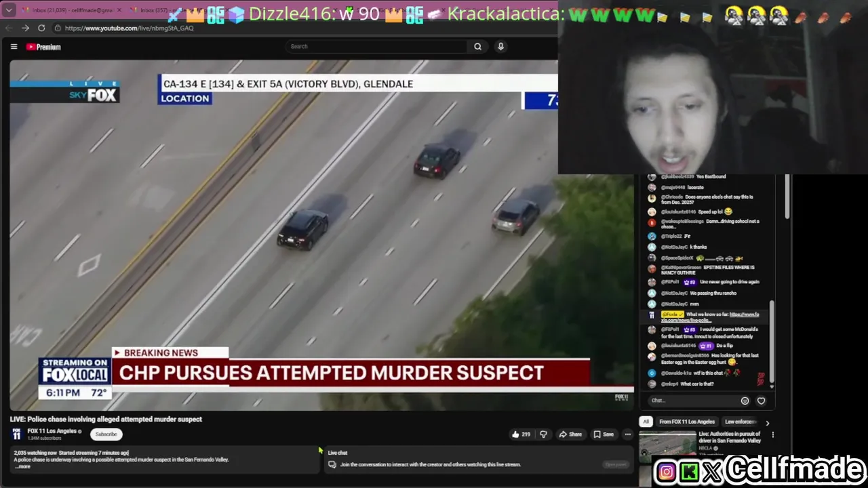Click @NotDaJayC avatar beside 'k thanks'
The image size is (868, 488).
[652, 247]
